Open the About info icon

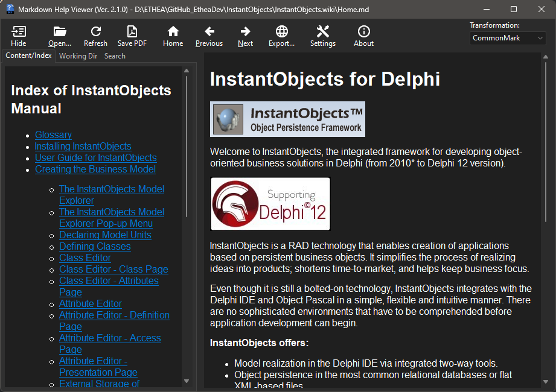click(363, 31)
